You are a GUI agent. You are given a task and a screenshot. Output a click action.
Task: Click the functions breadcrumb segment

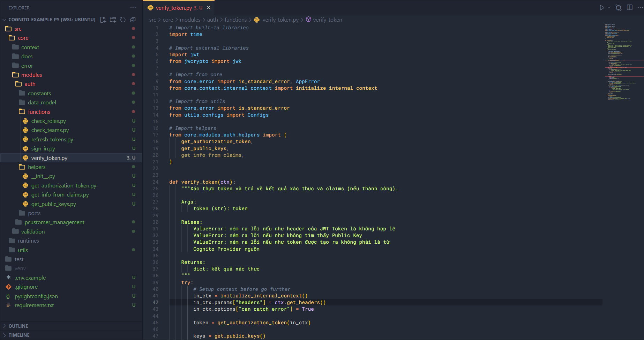[x=235, y=20]
